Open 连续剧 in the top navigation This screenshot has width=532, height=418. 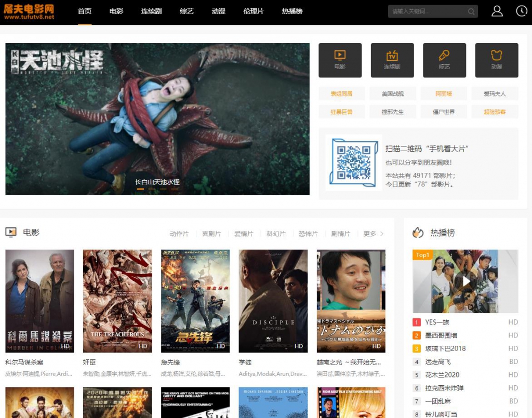click(151, 11)
